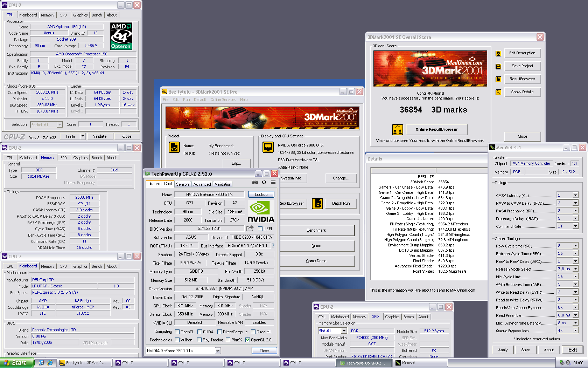Click the Bus Interface question mark icon

tap(273, 246)
